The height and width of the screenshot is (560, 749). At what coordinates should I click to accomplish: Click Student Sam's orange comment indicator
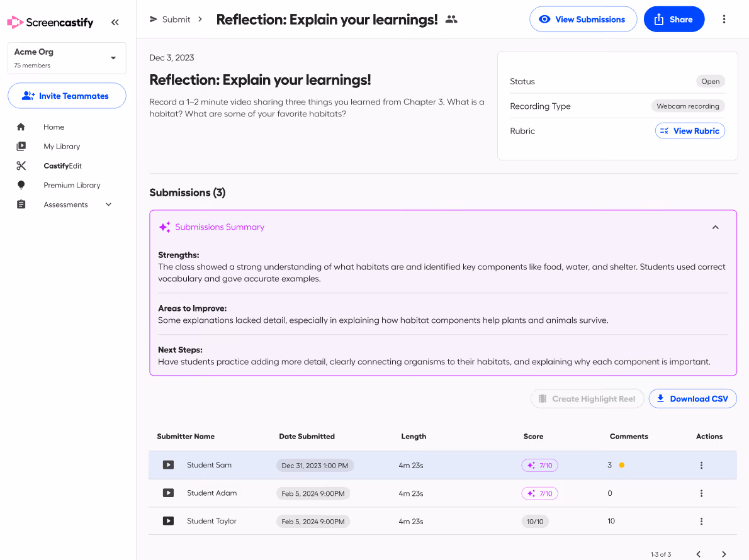coord(621,465)
